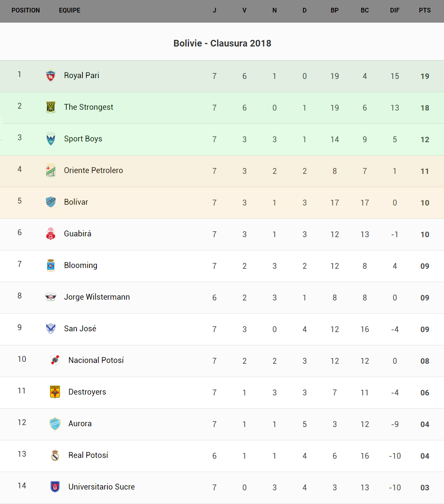This screenshot has width=444, height=504.
Task: Click Universitario Sucre shield icon
Action: (55, 487)
